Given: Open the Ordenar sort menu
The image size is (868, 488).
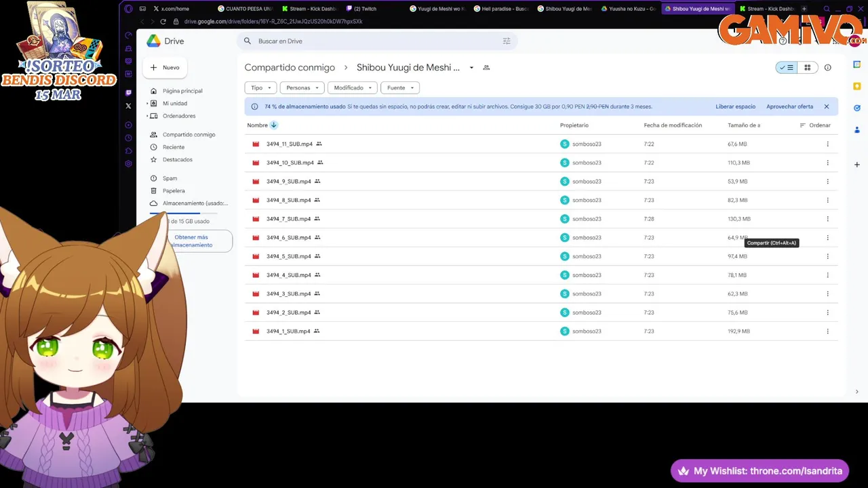Looking at the screenshot, I should [x=815, y=125].
